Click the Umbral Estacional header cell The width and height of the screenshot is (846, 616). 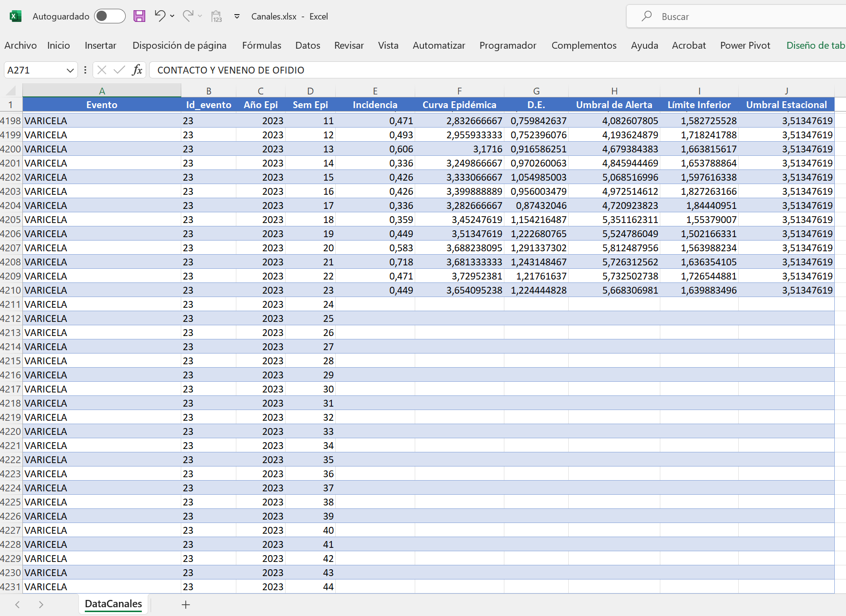[x=787, y=105]
